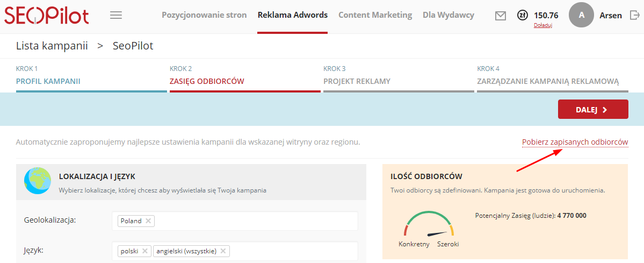Click the Lista kampanii breadcrumb

coord(52,46)
